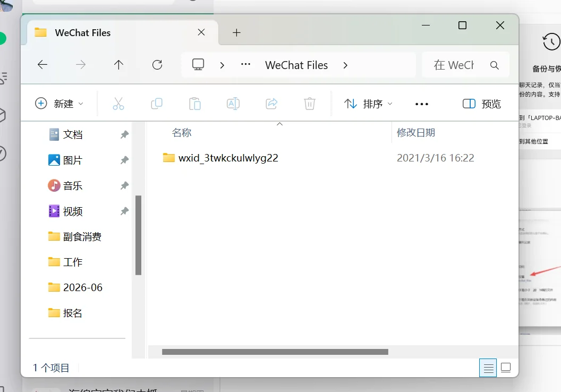This screenshot has width=561, height=392.
Task: Close the WeChat Files tab
Action: pyautogui.click(x=201, y=32)
